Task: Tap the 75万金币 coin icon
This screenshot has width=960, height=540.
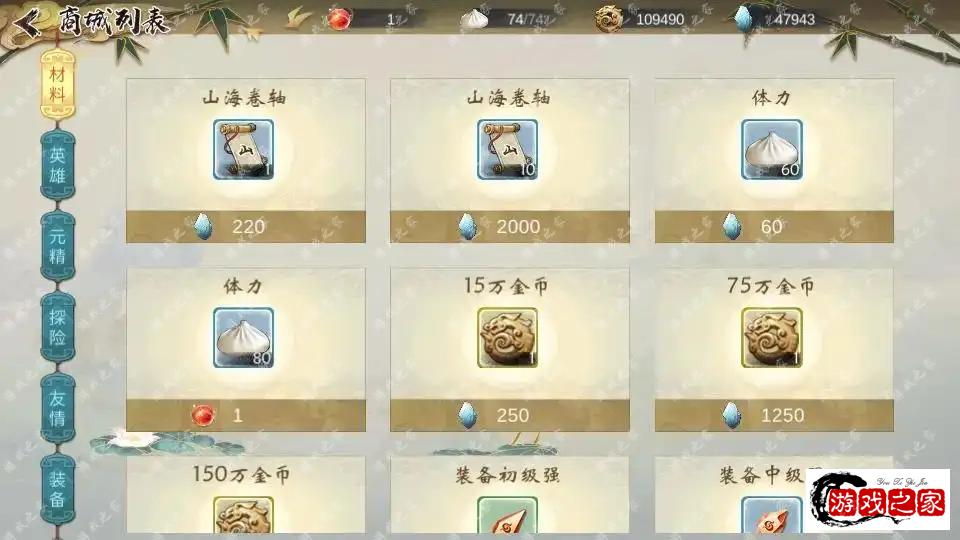Action: [x=771, y=337]
